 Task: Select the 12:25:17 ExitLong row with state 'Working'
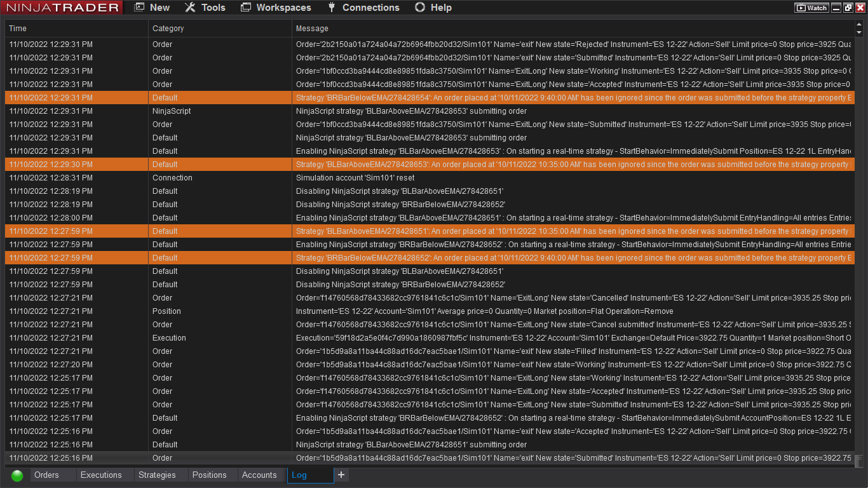[x=430, y=378]
